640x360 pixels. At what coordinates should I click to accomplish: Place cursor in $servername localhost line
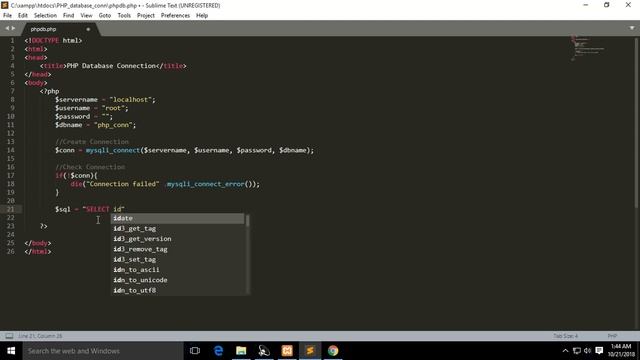pyautogui.click(x=105, y=100)
